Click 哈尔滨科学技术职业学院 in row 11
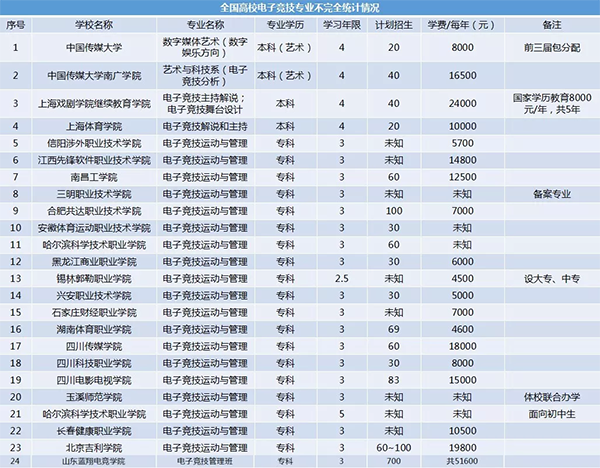 (94, 245)
